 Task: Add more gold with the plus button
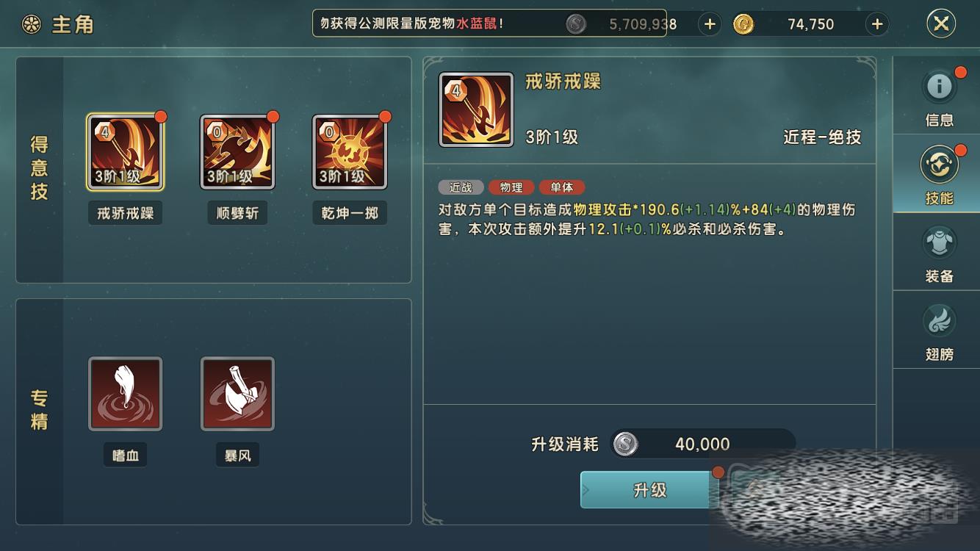877,24
